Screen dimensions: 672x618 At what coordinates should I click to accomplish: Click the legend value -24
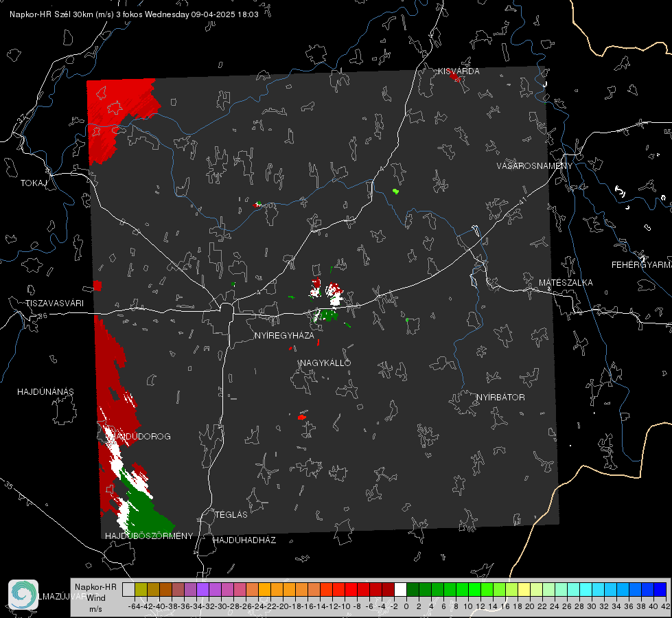click(258, 607)
